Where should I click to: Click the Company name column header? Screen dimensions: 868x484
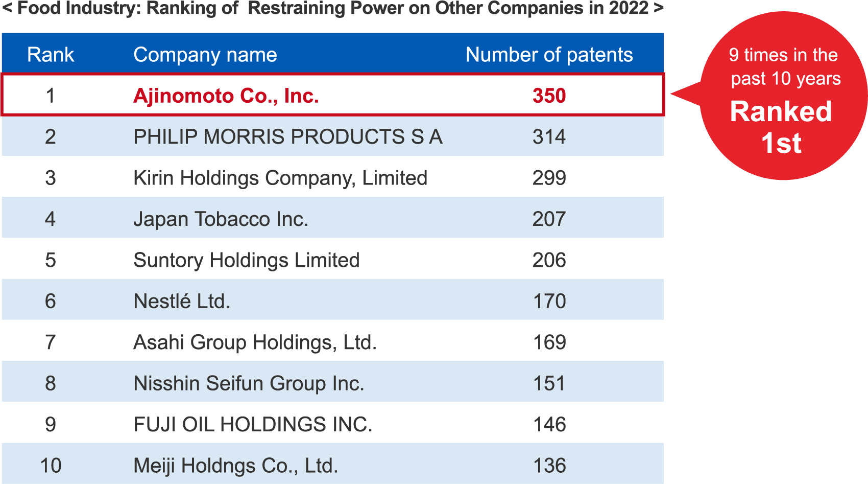[x=205, y=55]
